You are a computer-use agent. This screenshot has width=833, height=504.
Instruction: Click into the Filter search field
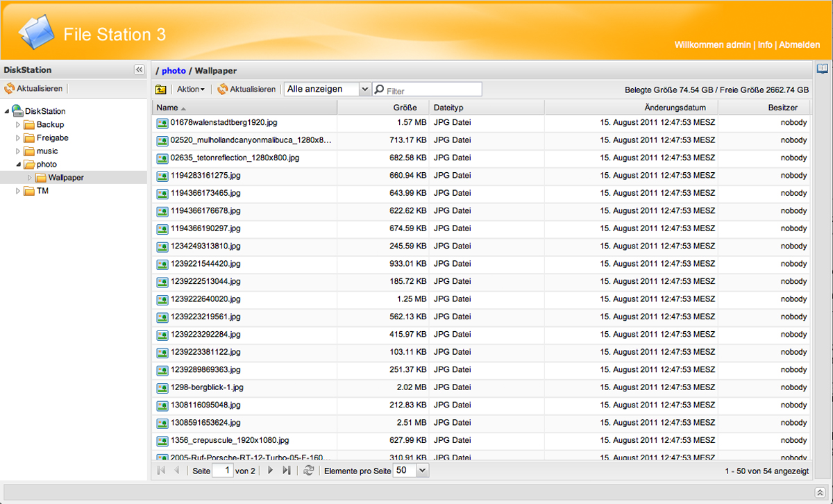pyautogui.click(x=427, y=90)
